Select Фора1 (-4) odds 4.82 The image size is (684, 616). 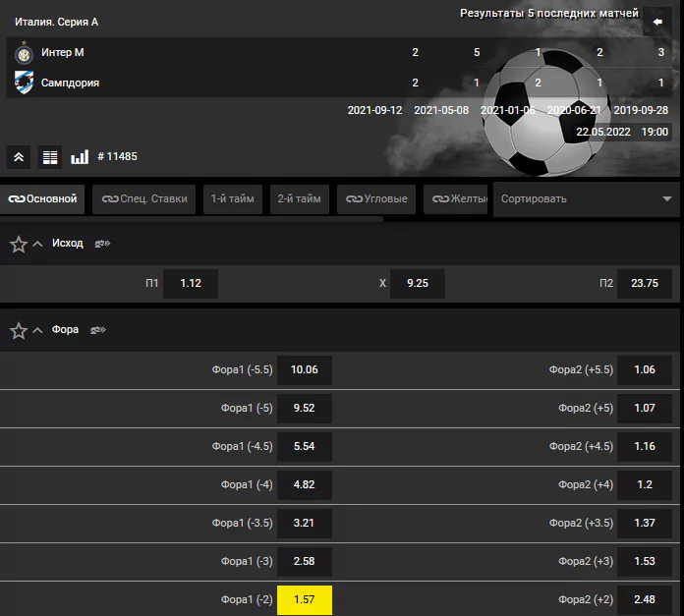click(x=305, y=484)
